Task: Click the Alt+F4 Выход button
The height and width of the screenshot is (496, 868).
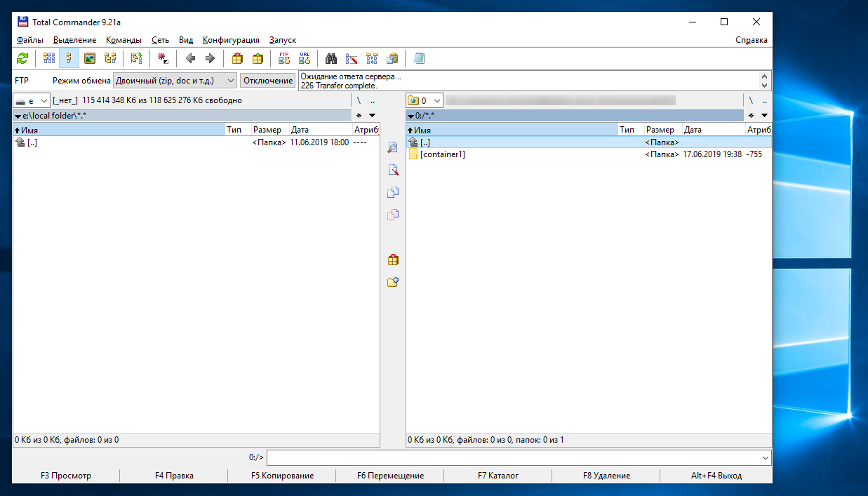Action: click(716, 476)
